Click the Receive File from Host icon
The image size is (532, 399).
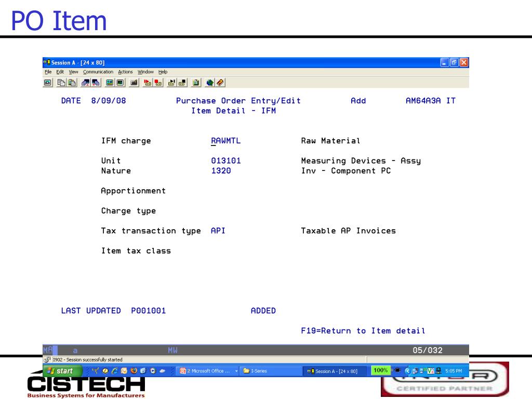coord(96,83)
